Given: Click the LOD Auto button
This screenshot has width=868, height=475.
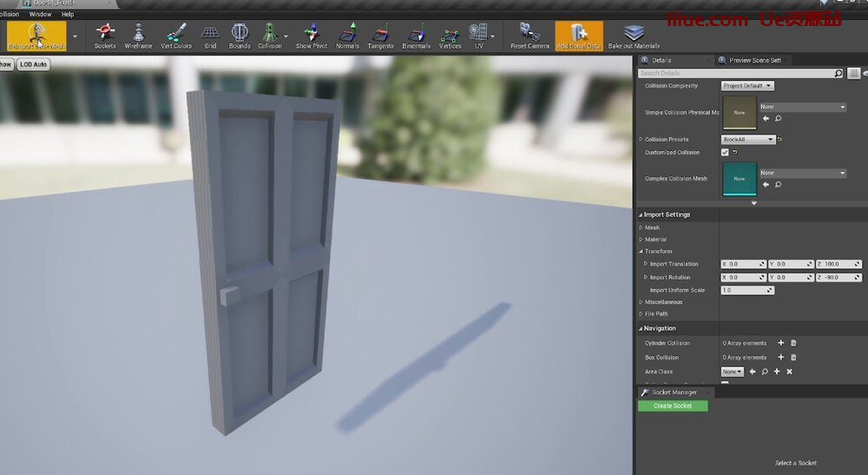Looking at the screenshot, I should [34, 64].
